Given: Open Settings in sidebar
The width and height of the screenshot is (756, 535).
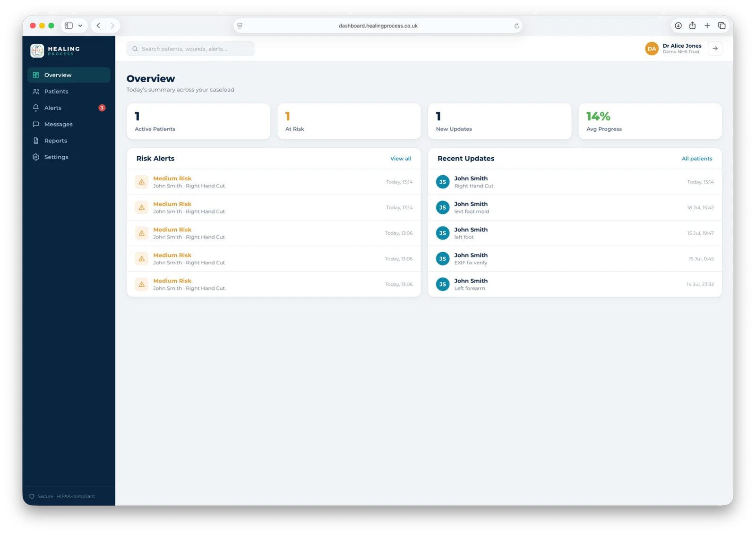Looking at the screenshot, I should [x=69, y=157].
